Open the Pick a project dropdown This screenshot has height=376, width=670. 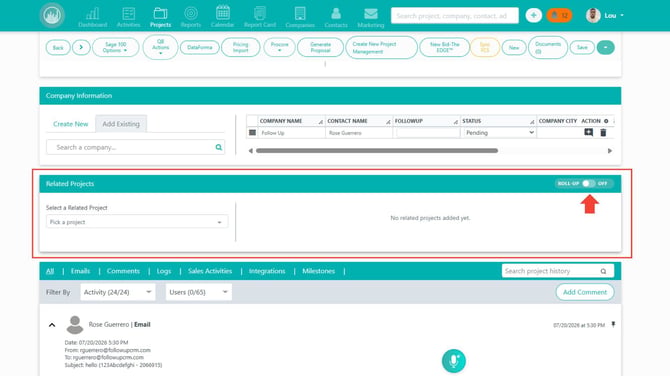click(137, 222)
